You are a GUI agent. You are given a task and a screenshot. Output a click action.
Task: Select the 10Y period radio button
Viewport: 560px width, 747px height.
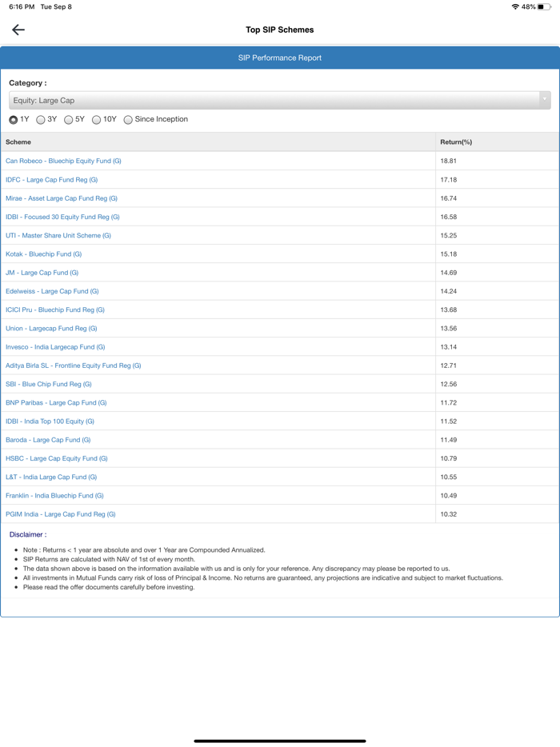tap(96, 120)
